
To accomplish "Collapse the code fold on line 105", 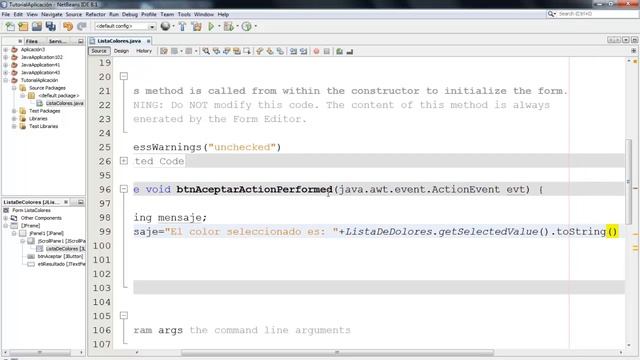I will [x=124, y=316].
